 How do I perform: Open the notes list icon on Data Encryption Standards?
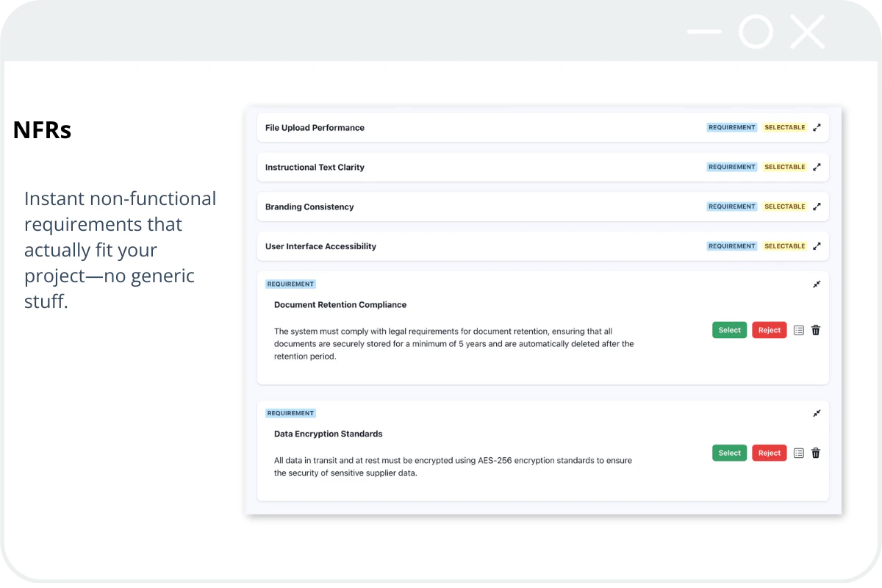point(799,453)
